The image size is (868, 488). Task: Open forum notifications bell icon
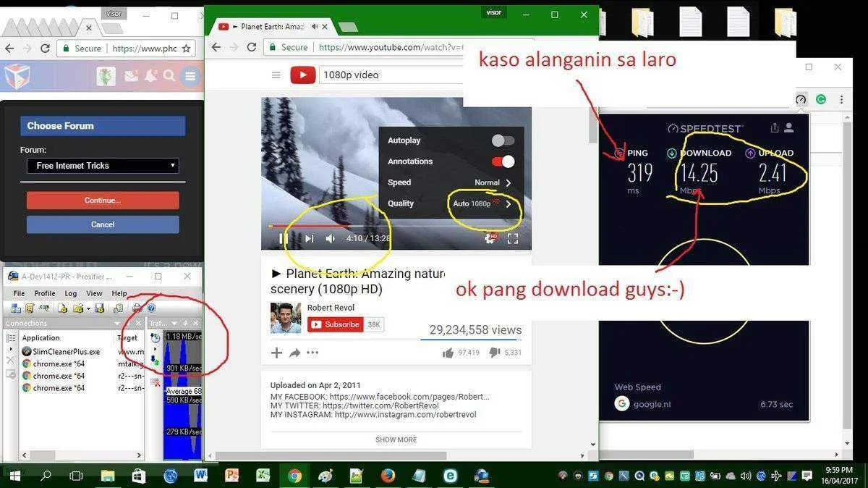click(x=150, y=76)
